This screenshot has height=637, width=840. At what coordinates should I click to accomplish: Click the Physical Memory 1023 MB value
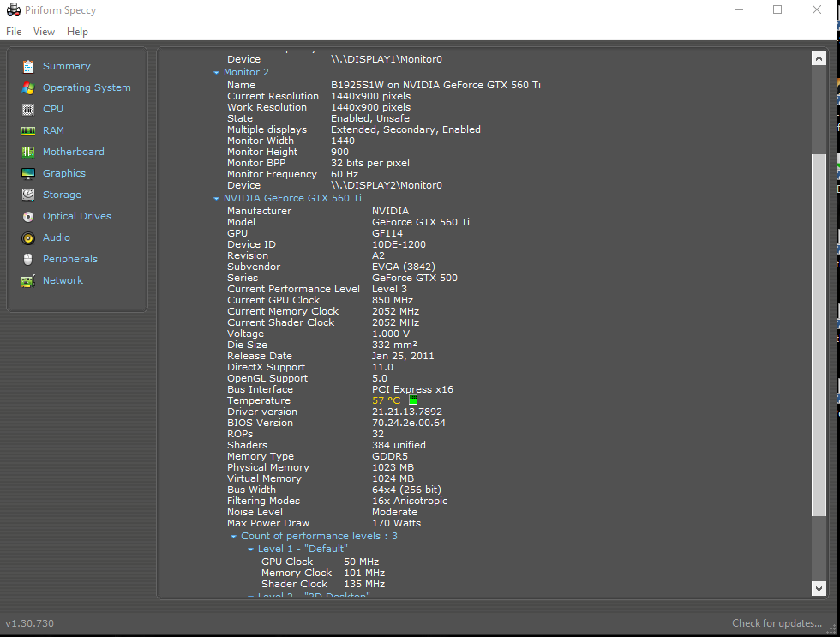pos(393,468)
